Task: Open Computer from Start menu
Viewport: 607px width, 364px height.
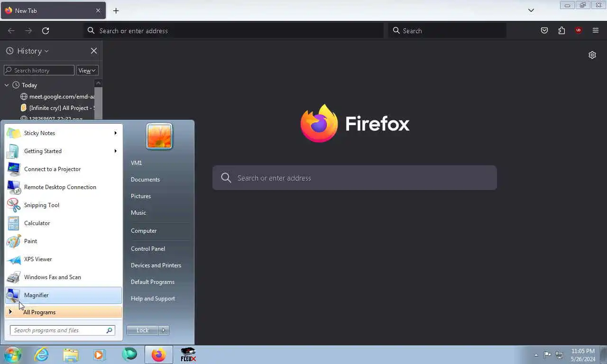Action: [x=144, y=231]
